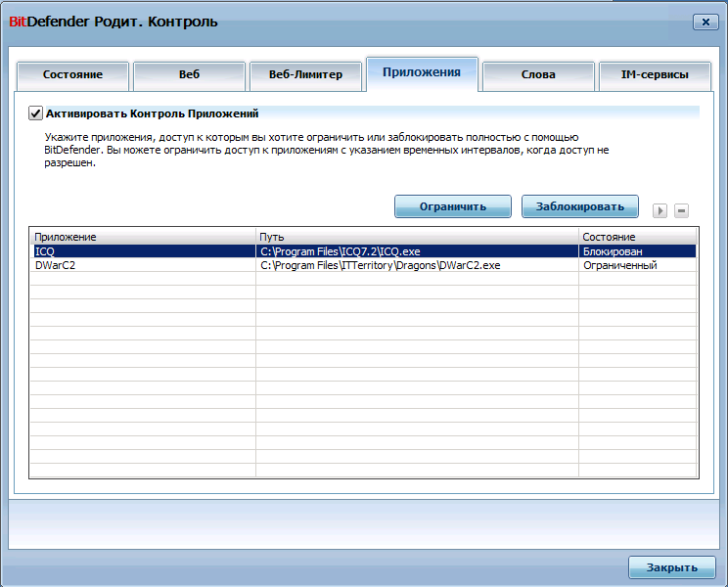Switch to the IM-сервисы tab

tap(655, 75)
